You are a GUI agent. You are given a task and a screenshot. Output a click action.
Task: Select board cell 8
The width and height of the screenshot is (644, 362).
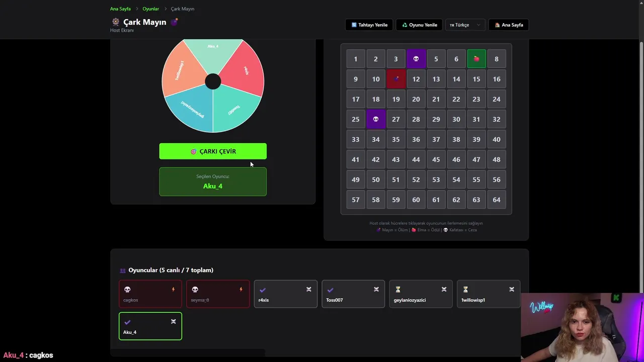click(497, 59)
